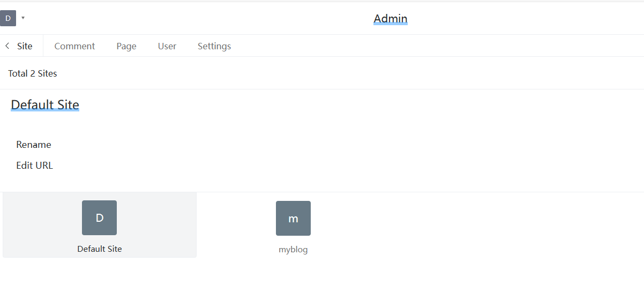Select the Site tab
This screenshot has width=644, height=285.
point(25,46)
